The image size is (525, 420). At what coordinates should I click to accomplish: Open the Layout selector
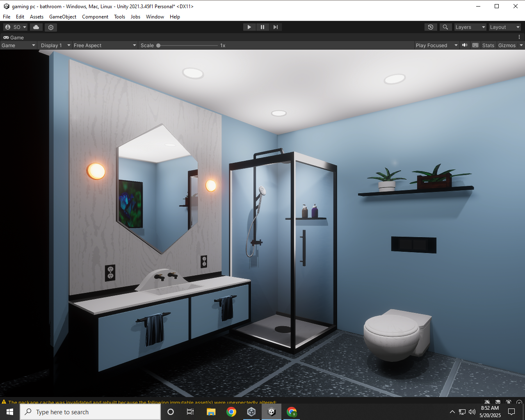[x=504, y=27]
